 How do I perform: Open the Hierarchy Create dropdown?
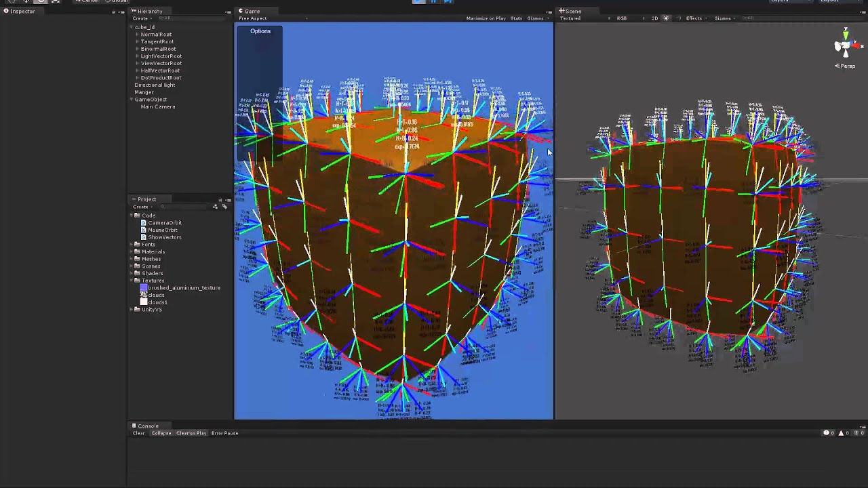tap(141, 18)
